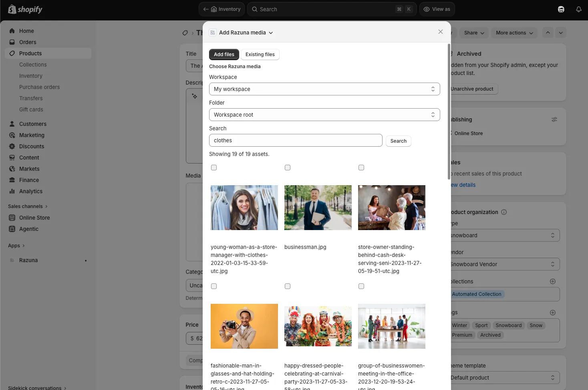Click the Content sidebar icon

click(12, 158)
